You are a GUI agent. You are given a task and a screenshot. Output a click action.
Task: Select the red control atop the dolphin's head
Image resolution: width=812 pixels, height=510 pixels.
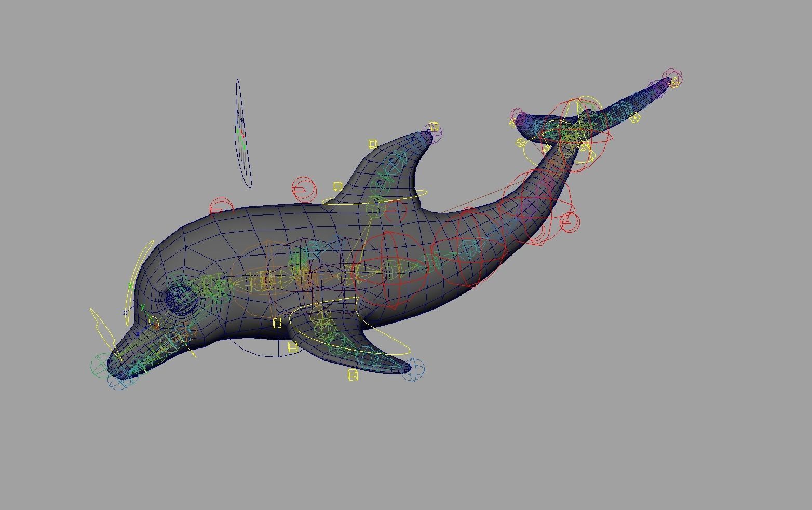(222, 207)
